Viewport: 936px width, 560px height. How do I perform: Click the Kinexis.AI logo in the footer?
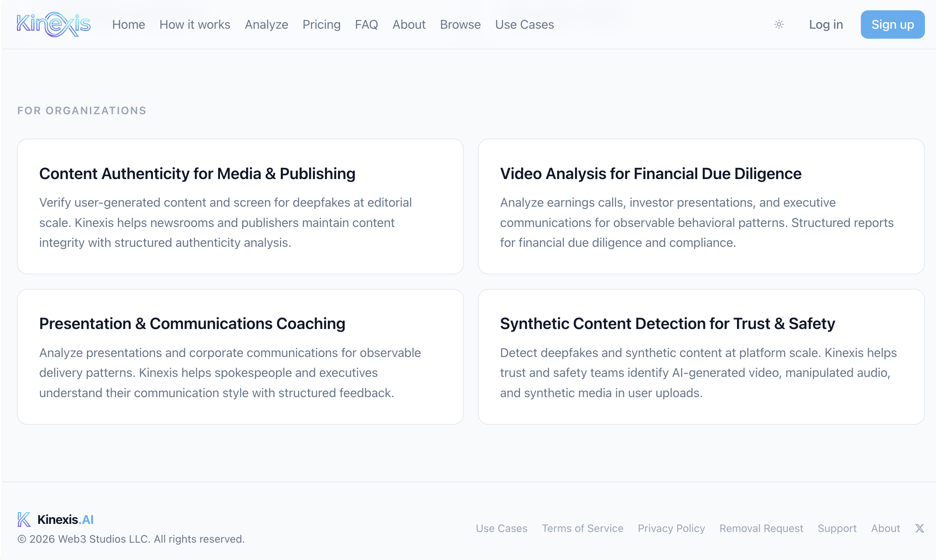click(x=56, y=519)
